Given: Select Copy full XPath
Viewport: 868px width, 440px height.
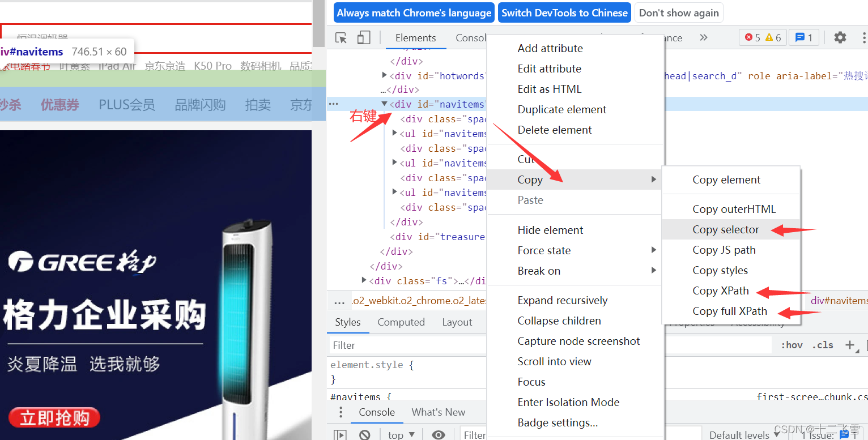Looking at the screenshot, I should (x=731, y=311).
